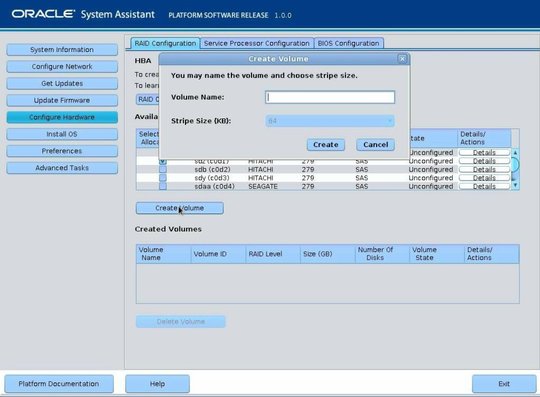Exit Oracle System Assistant
This screenshot has height=397, width=540.
pos(504,384)
